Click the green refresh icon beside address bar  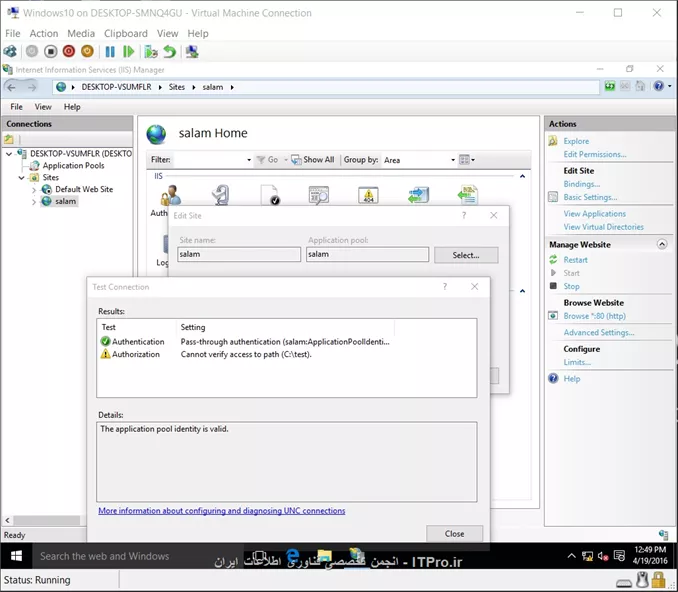coord(610,86)
